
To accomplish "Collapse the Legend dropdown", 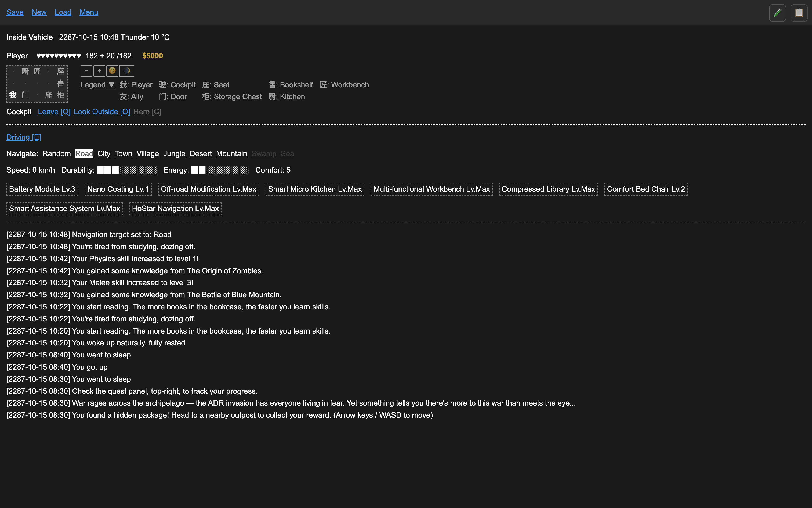I will coord(98,85).
